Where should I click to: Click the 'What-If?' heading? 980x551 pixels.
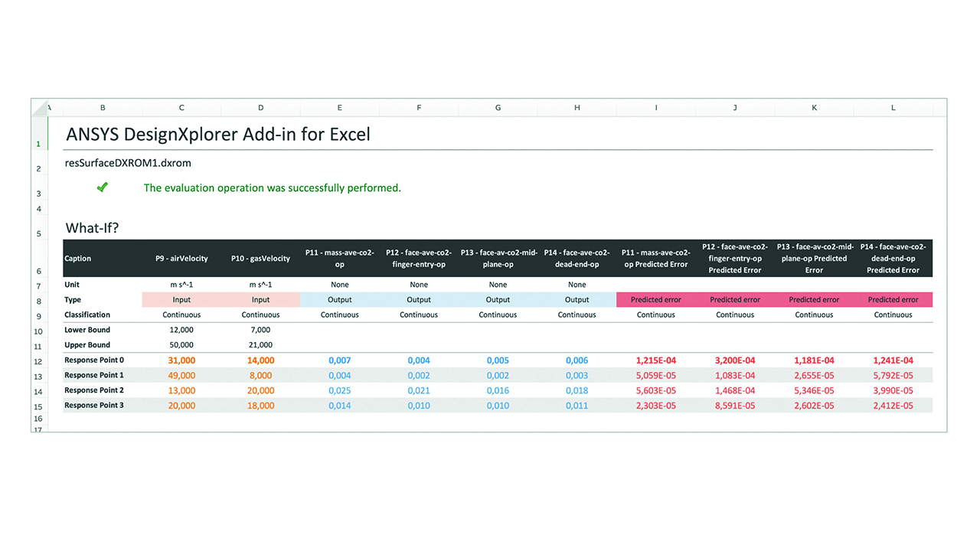93,228
